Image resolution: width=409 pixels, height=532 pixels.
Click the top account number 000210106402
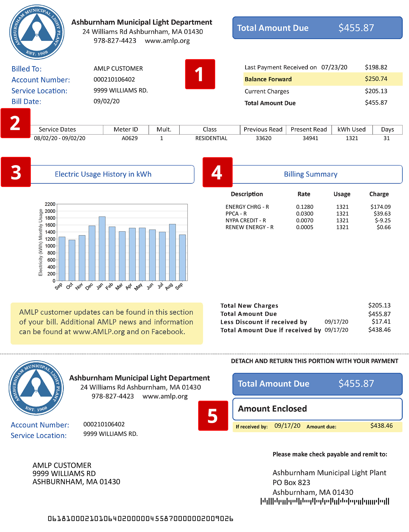114,79
